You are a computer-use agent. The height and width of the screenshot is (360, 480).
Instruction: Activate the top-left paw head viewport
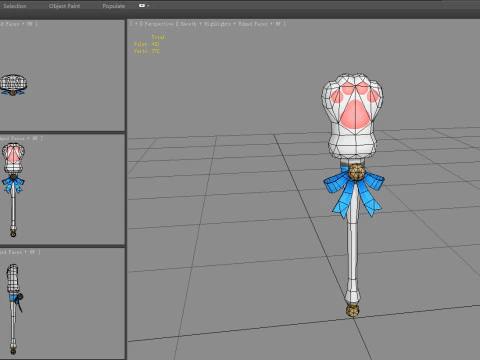point(62,75)
